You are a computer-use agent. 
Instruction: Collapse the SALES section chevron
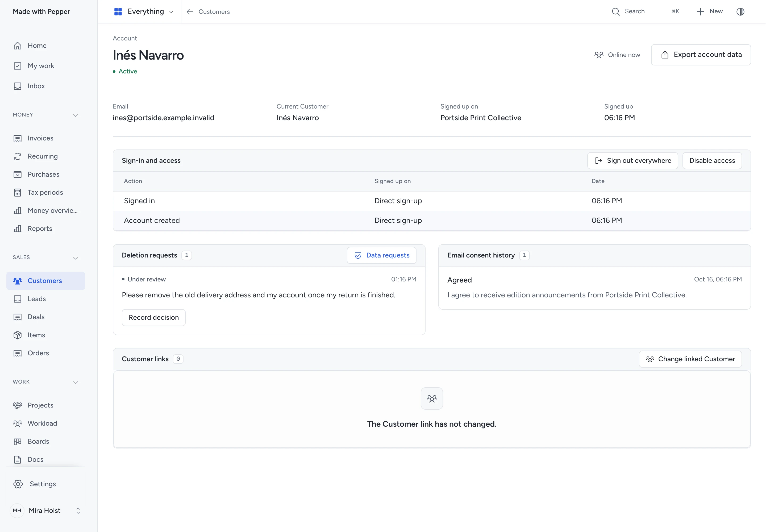76,258
